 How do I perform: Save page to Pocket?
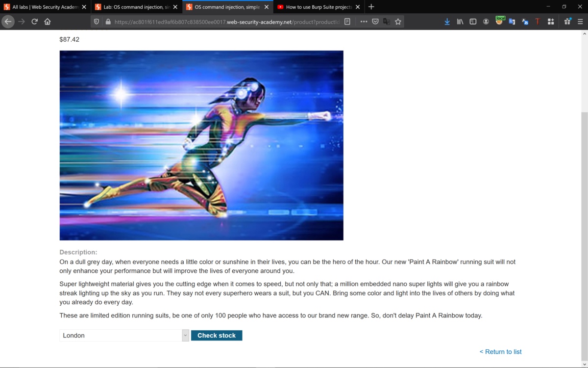point(375,22)
